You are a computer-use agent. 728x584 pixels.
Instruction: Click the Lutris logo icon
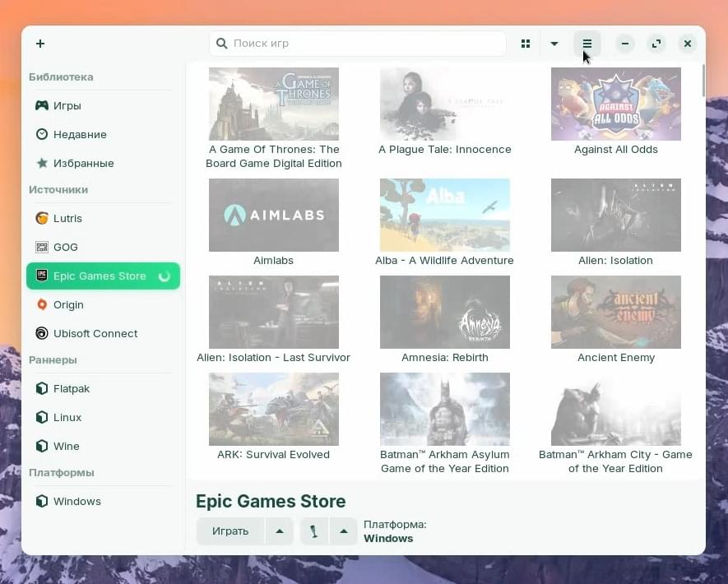[x=42, y=218]
